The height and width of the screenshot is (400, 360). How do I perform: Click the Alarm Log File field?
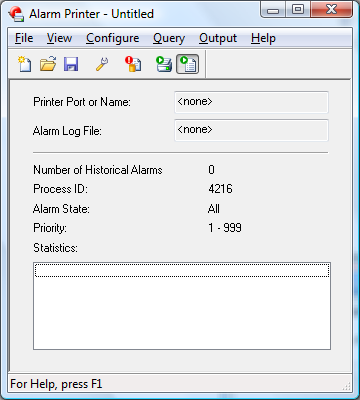tap(251, 130)
